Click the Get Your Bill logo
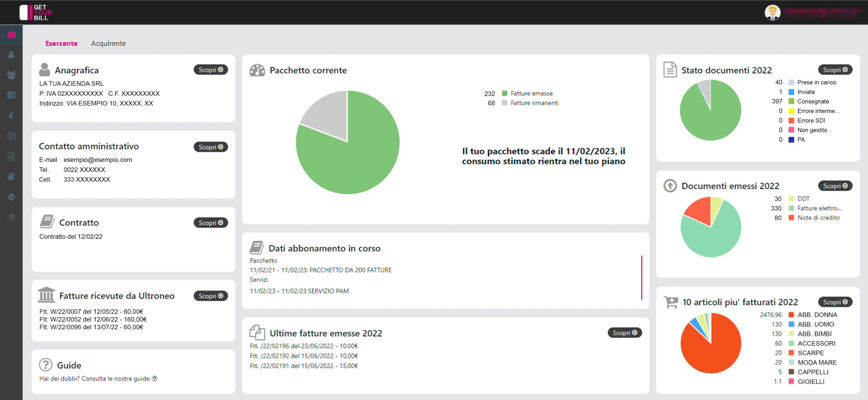This screenshot has width=868, height=400. pyautogui.click(x=36, y=12)
